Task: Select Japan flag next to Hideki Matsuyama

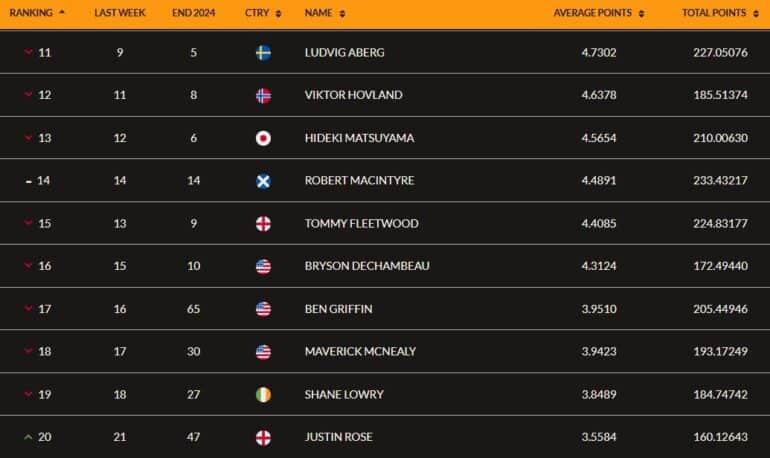Action: [x=263, y=138]
